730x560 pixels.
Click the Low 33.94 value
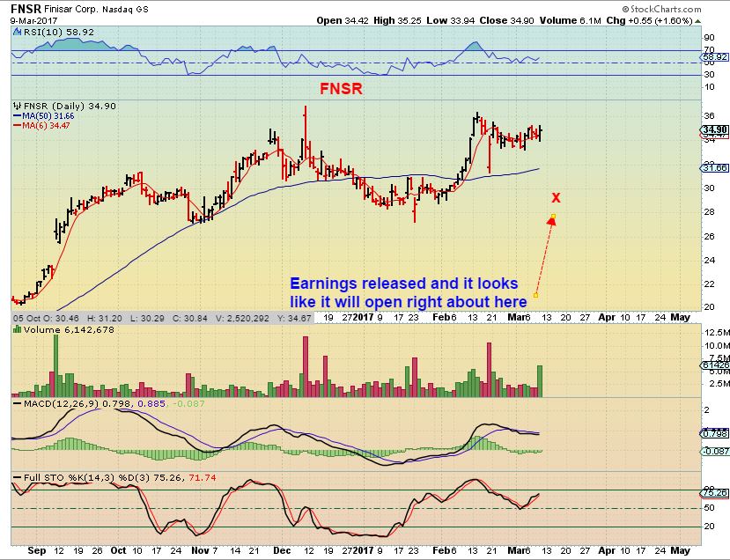(451, 20)
